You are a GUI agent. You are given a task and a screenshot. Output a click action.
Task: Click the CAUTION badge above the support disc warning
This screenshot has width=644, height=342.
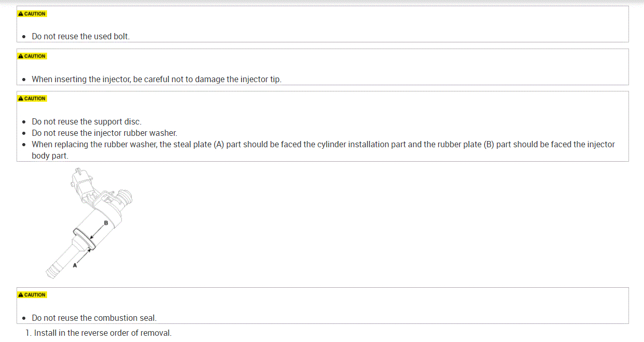click(32, 99)
